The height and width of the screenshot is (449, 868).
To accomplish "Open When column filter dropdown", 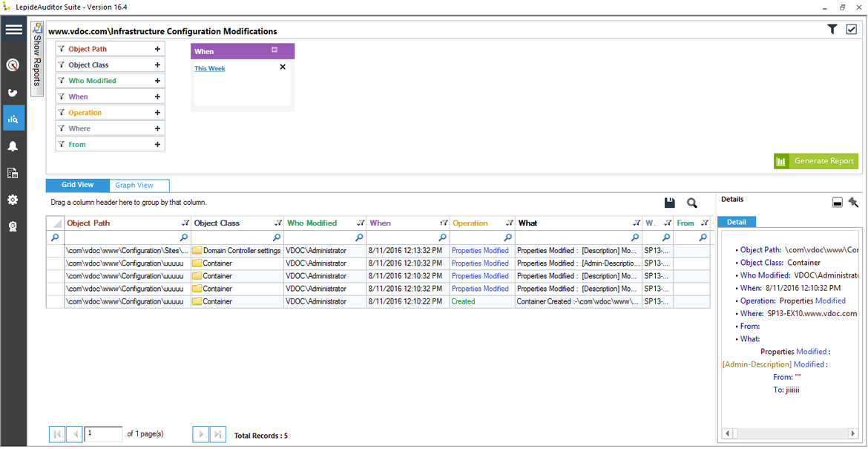I will pyautogui.click(x=444, y=223).
